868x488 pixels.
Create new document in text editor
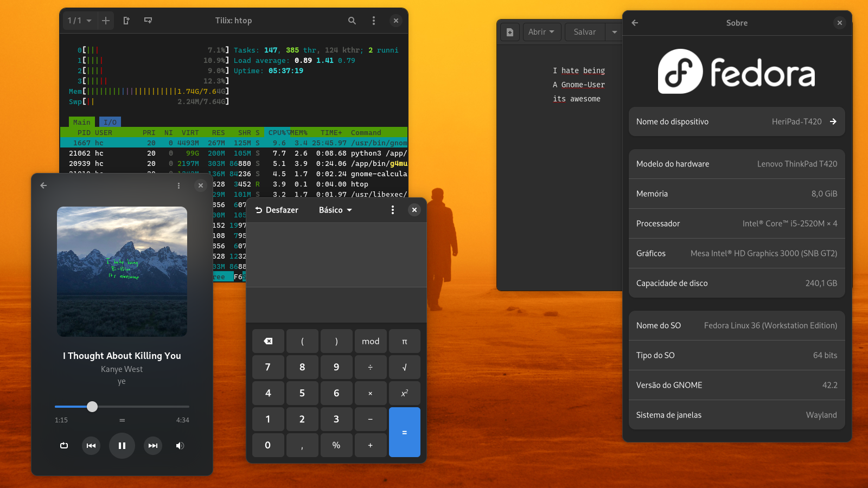click(x=510, y=32)
